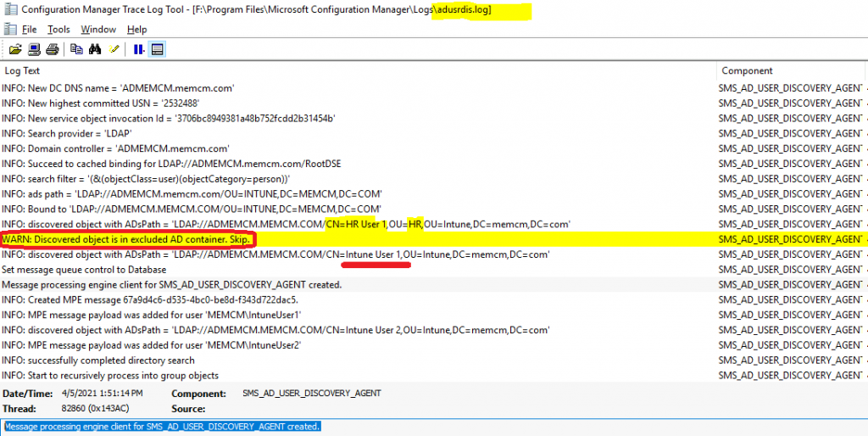
Task: Select row "successfully completed directory search"
Action: pyautogui.click(x=434, y=361)
